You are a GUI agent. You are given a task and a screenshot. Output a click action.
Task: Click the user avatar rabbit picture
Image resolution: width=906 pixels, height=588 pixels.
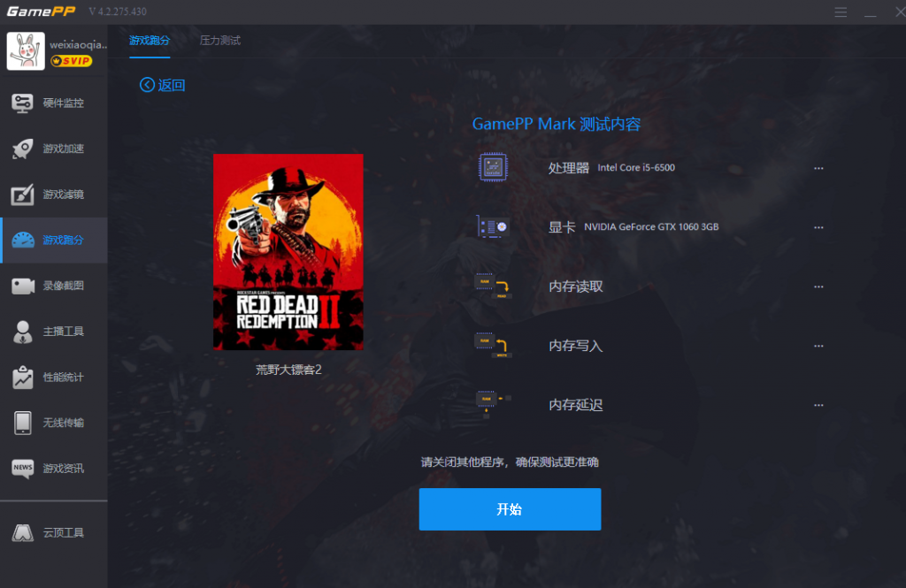26,50
